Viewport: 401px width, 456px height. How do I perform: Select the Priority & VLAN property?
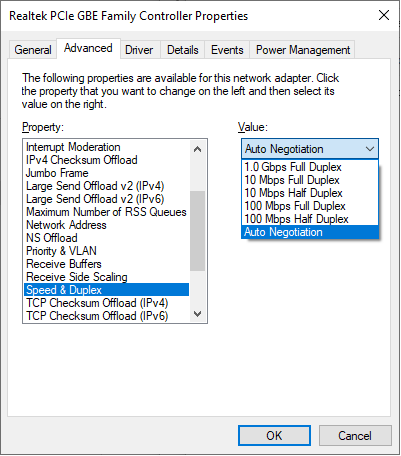(x=107, y=251)
